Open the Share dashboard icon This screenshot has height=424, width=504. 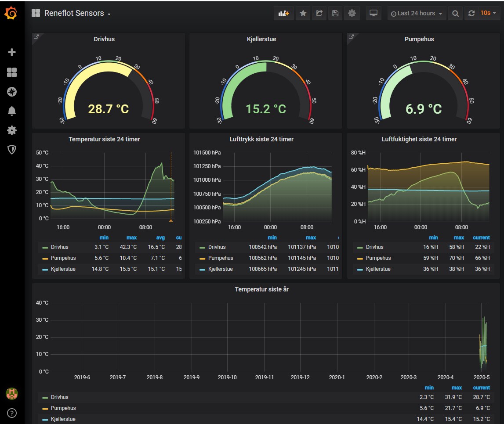319,14
